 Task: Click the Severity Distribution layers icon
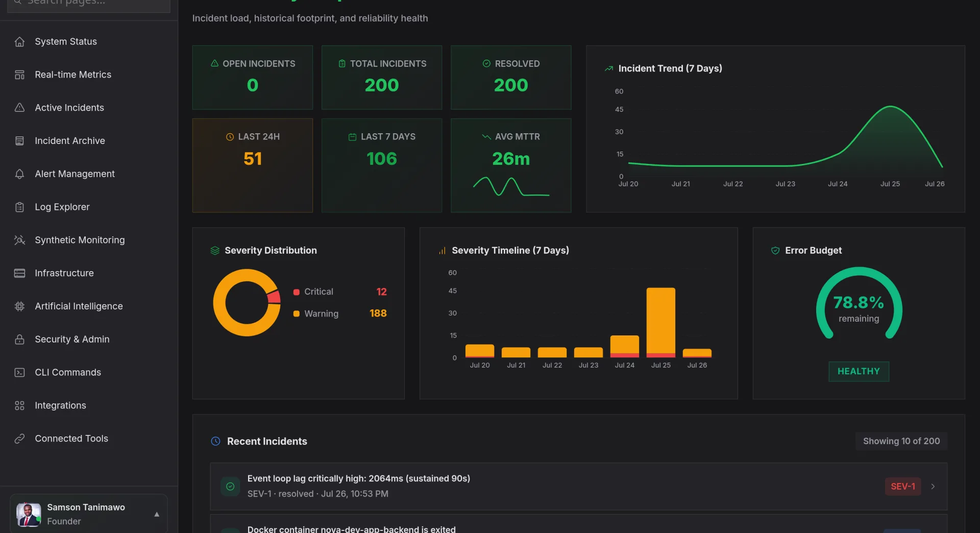(215, 251)
